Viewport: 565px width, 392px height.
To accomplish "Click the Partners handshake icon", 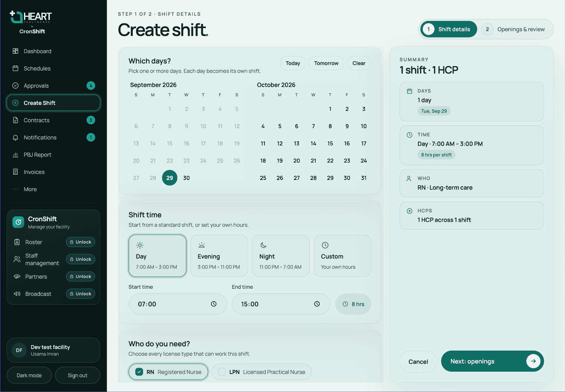I will coord(17,277).
